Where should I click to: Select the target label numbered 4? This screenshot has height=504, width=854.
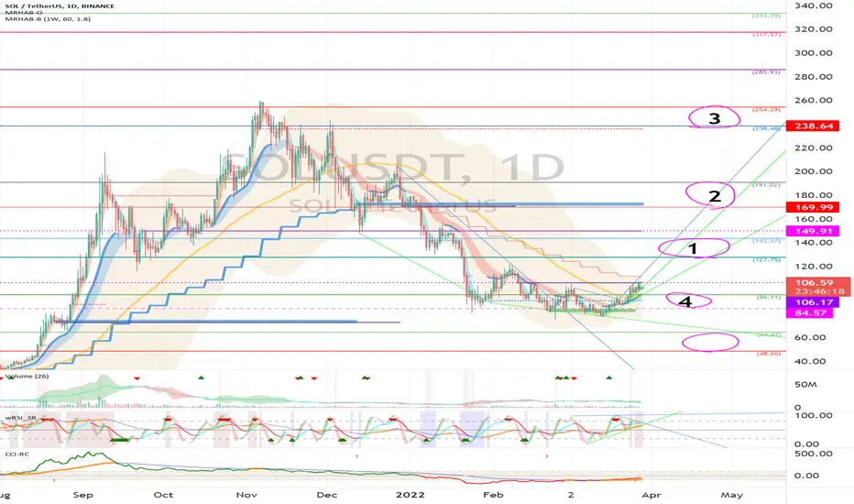point(686,301)
